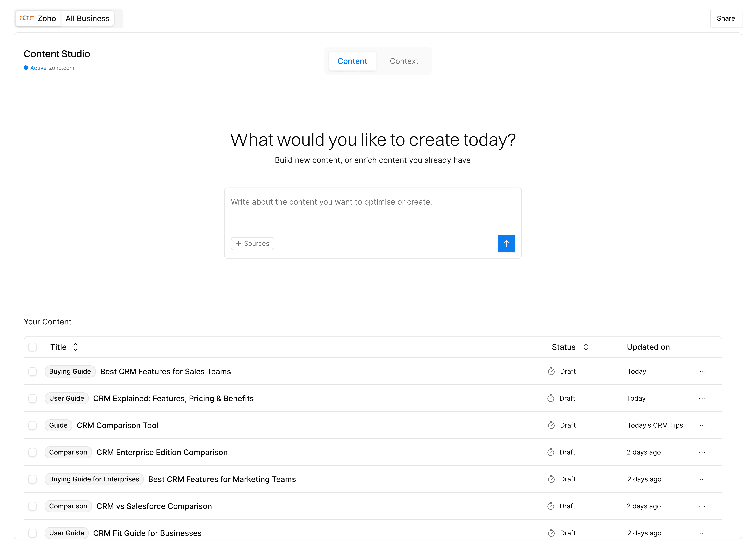Select checkbox for CRM Enterprise Edition Comparison
This screenshot has height=540, width=756.
[33, 452]
